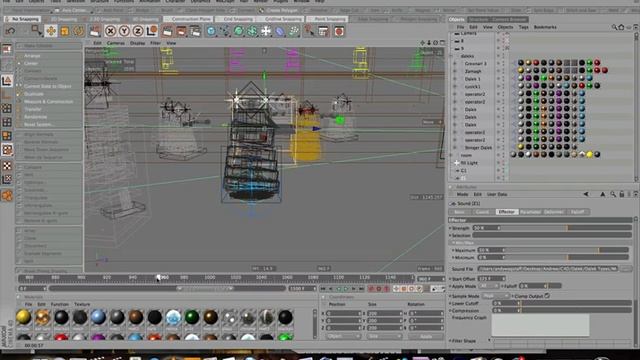Select the Falloff tab in Attributes
This screenshot has width=640, height=360.
pos(577,212)
